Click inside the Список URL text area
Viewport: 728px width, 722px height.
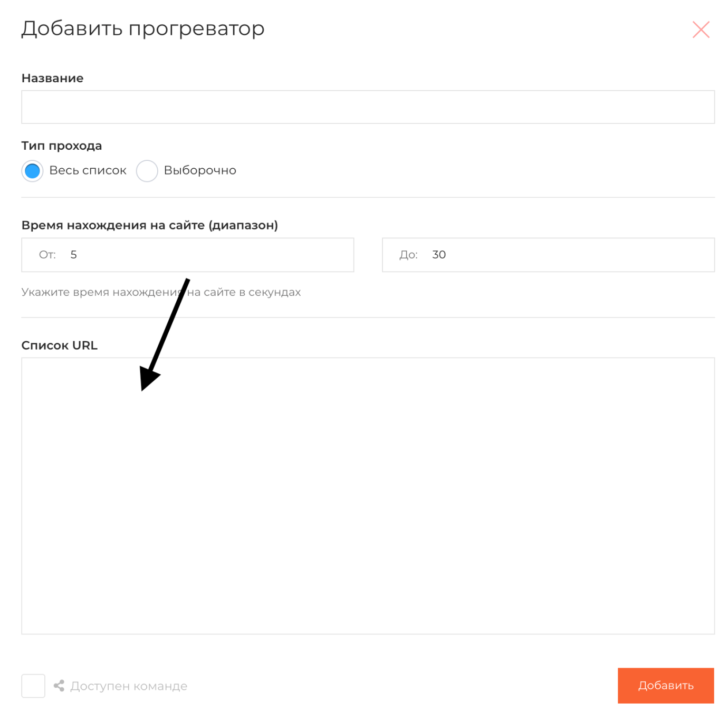368,496
